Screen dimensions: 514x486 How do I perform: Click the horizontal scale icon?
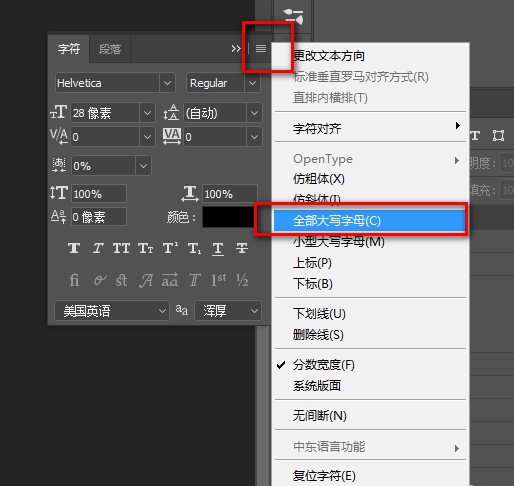190,193
